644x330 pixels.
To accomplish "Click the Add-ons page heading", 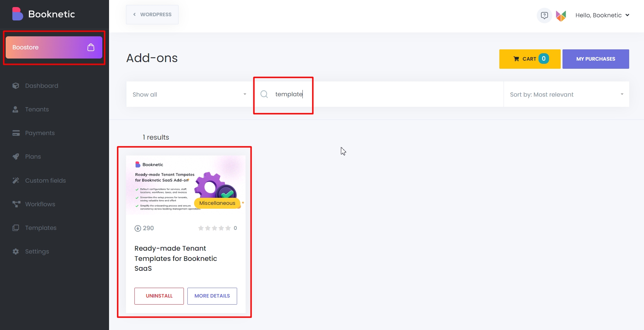I will click(x=152, y=58).
